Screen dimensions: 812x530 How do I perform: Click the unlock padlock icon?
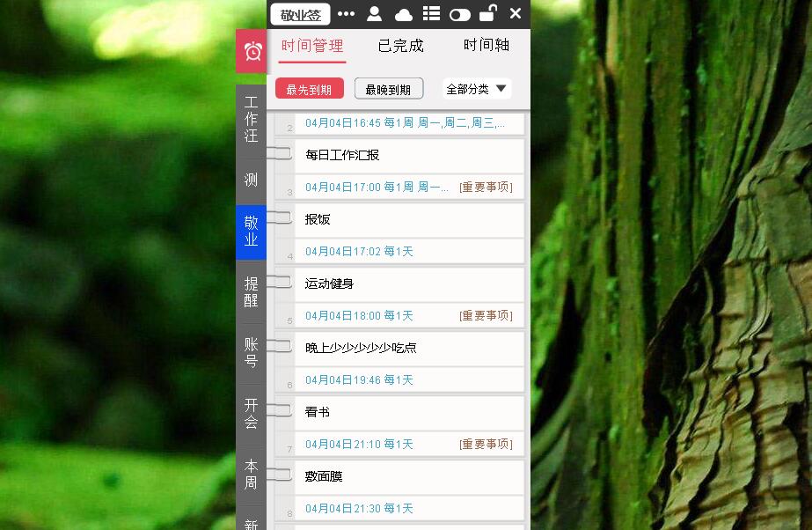coord(488,13)
